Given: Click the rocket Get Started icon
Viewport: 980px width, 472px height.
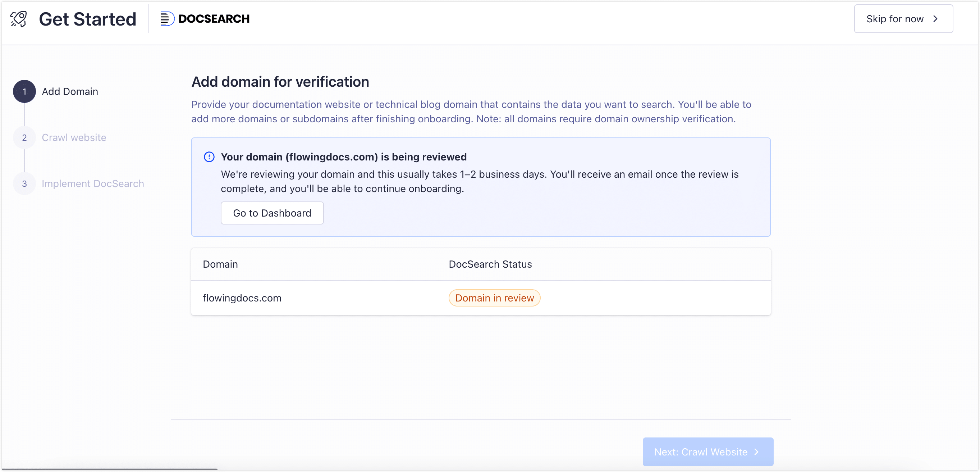Looking at the screenshot, I should coord(18,19).
